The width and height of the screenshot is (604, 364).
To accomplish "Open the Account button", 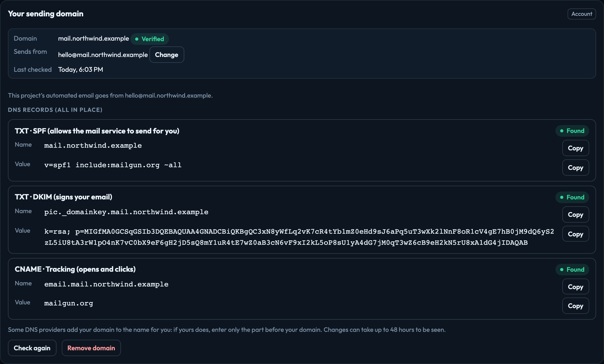I will [x=582, y=14].
